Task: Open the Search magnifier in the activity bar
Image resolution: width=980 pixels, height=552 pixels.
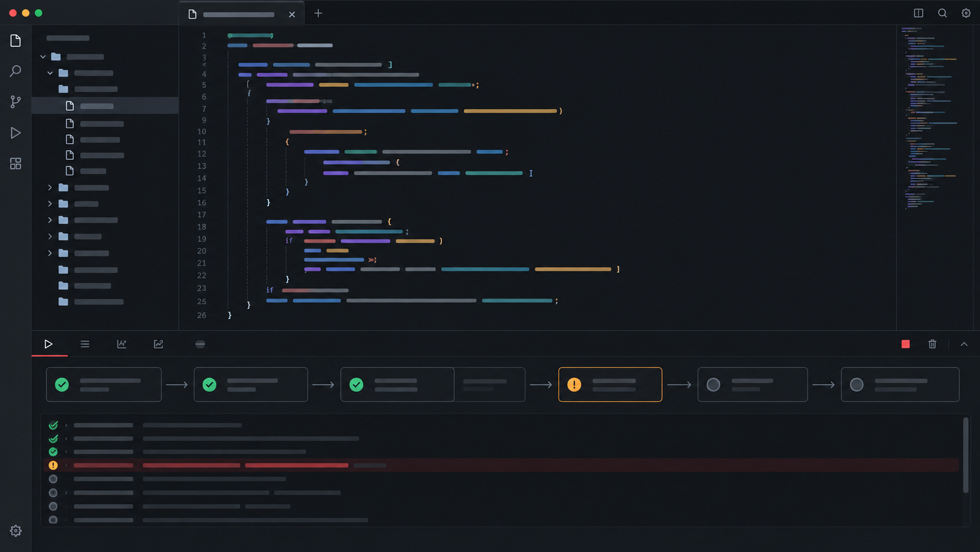Action: coord(16,71)
